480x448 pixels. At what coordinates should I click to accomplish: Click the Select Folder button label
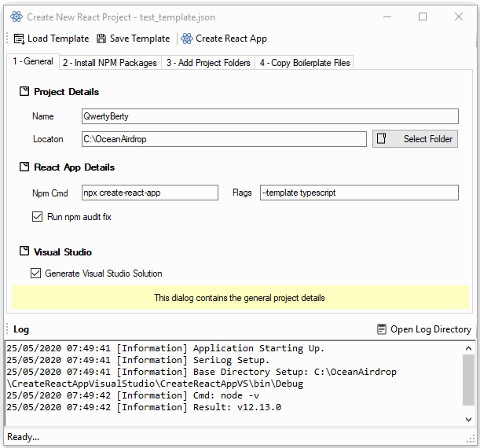(428, 138)
